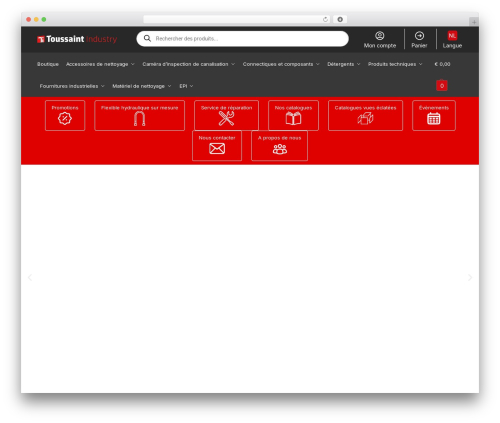Open Accessoires de nettoyage menu
The image size is (500, 423).
click(x=97, y=64)
